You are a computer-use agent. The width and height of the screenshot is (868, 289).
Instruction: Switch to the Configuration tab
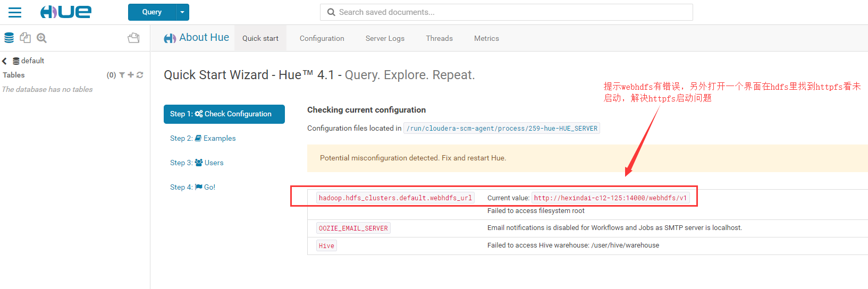pyautogui.click(x=322, y=38)
